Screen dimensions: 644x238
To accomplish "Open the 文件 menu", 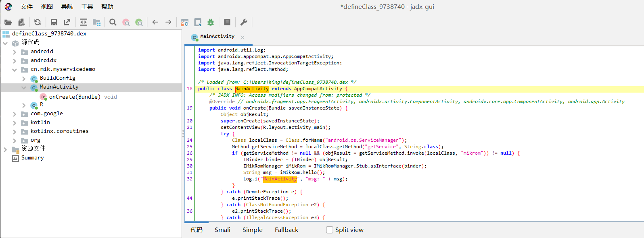I will pyautogui.click(x=27, y=7).
